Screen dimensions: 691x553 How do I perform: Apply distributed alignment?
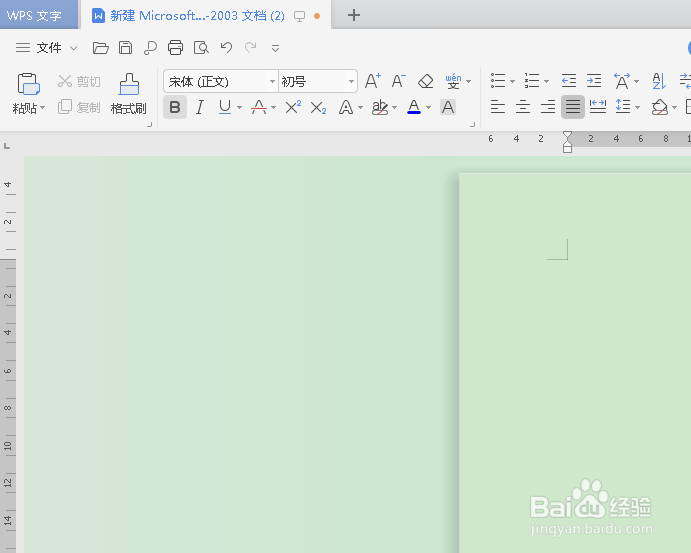[598, 107]
